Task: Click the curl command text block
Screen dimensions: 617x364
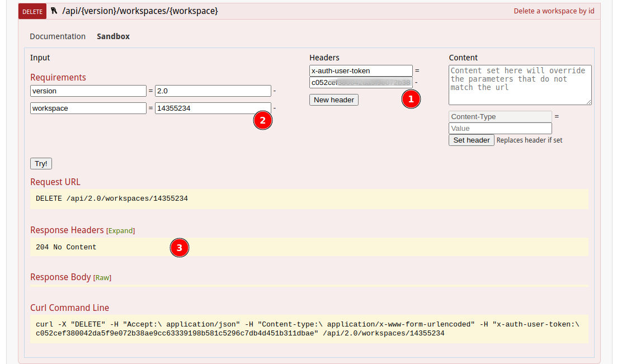Action: [309, 329]
